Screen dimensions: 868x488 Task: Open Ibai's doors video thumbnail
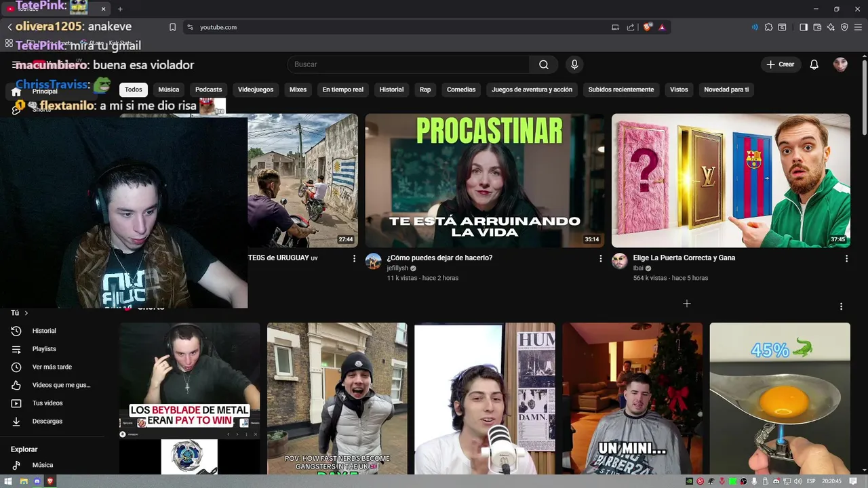tap(730, 180)
